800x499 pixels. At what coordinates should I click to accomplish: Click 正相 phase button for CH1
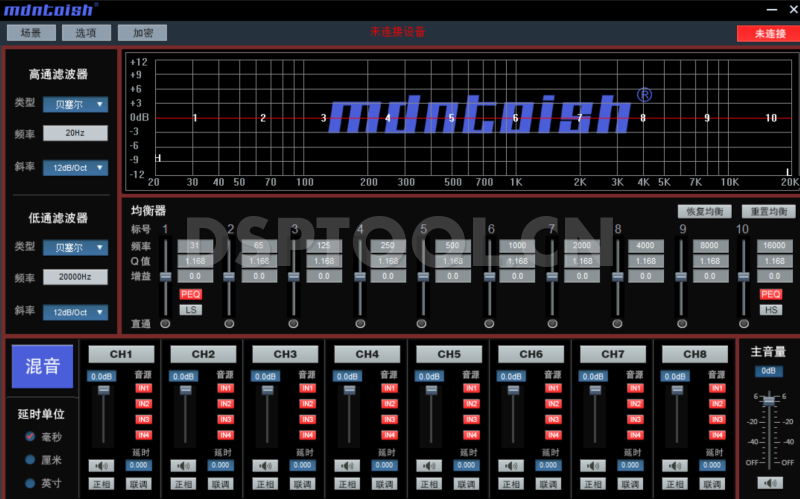tap(101, 484)
